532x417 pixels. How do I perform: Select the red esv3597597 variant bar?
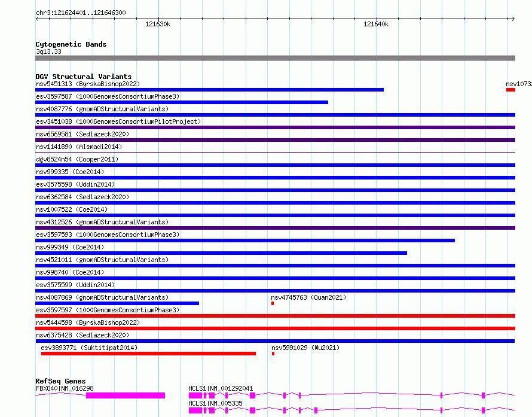coord(275,316)
